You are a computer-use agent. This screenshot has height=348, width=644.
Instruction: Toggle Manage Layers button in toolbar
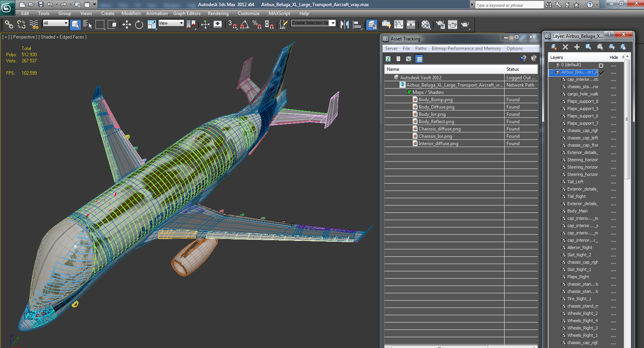coord(372,24)
